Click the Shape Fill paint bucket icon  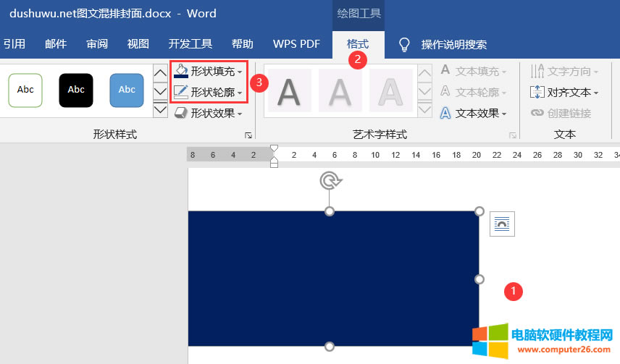point(181,72)
